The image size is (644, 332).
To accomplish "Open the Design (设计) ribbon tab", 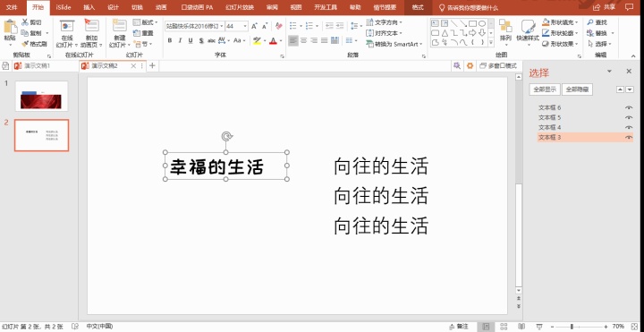I will [113, 7].
